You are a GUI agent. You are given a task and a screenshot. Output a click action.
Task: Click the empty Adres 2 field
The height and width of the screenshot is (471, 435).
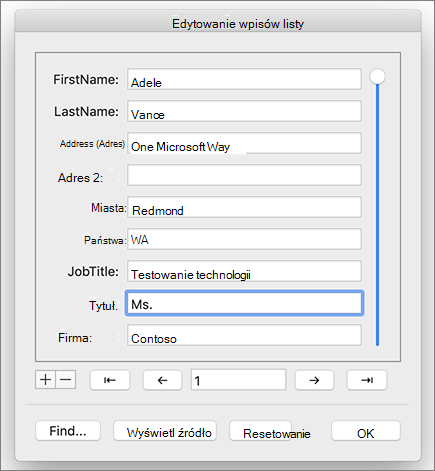pos(244,175)
